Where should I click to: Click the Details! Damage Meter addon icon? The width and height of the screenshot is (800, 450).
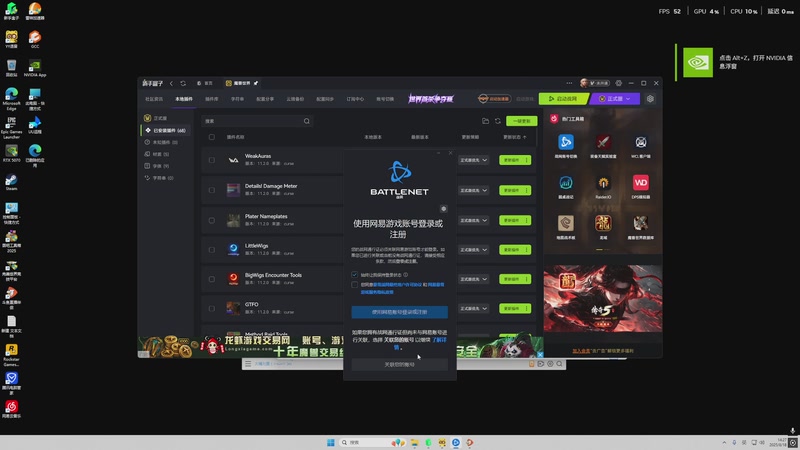pos(233,190)
